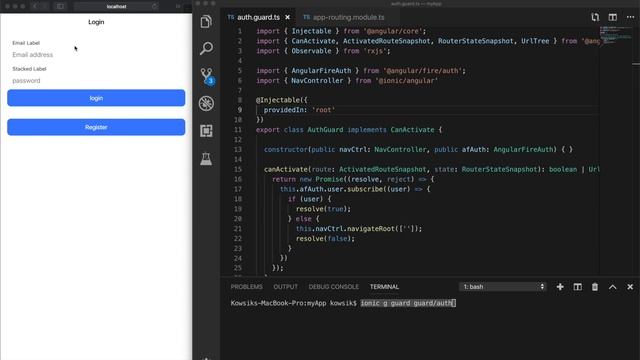
Task: Open the Debug icon in activity bar
Action: pyautogui.click(x=206, y=103)
